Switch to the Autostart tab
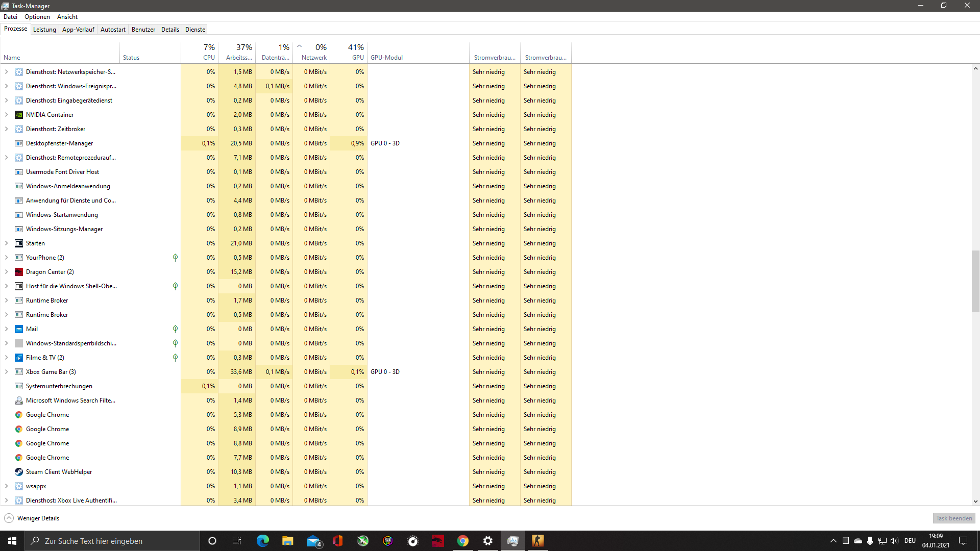 [113, 29]
